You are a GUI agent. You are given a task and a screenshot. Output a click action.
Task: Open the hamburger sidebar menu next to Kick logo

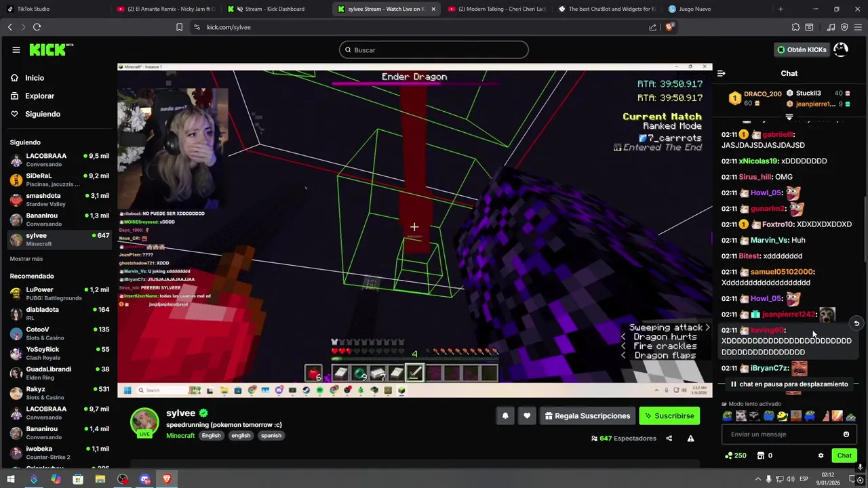(16, 49)
